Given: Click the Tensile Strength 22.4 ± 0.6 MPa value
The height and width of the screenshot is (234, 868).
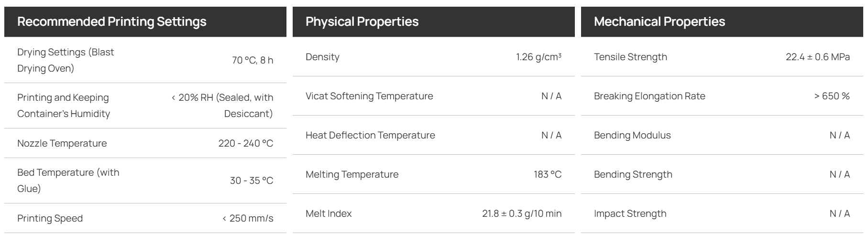Looking at the screenshot, I should (818, 57).
